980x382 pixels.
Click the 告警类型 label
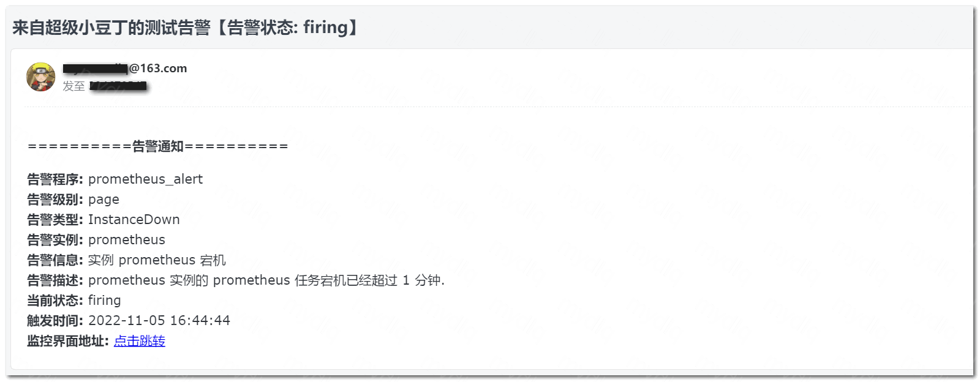[55, 220]
